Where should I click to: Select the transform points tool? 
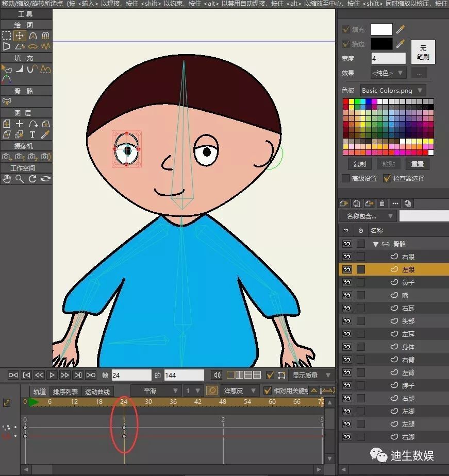pos(20,36)
